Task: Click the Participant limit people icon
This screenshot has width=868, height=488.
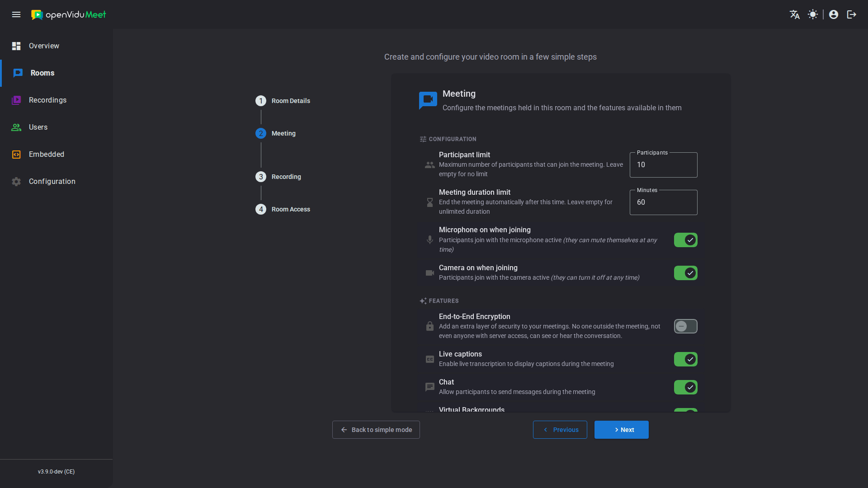Action: pyautogui.click(x=430, y=165)
